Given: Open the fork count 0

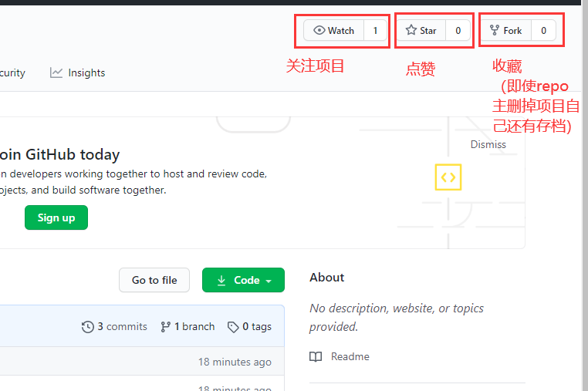Looking at the screenshot, I should (543, 30).
